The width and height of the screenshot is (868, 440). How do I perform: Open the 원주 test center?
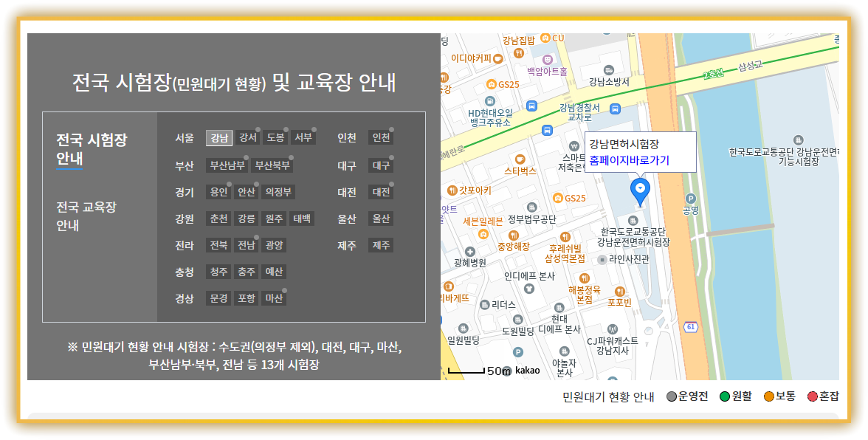click(x=274, y=219)
